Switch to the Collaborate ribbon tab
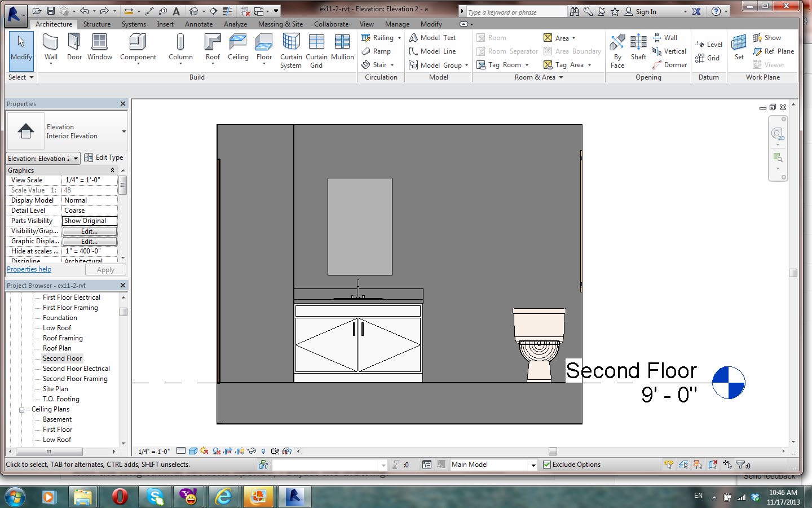 (x=331, y=24)
